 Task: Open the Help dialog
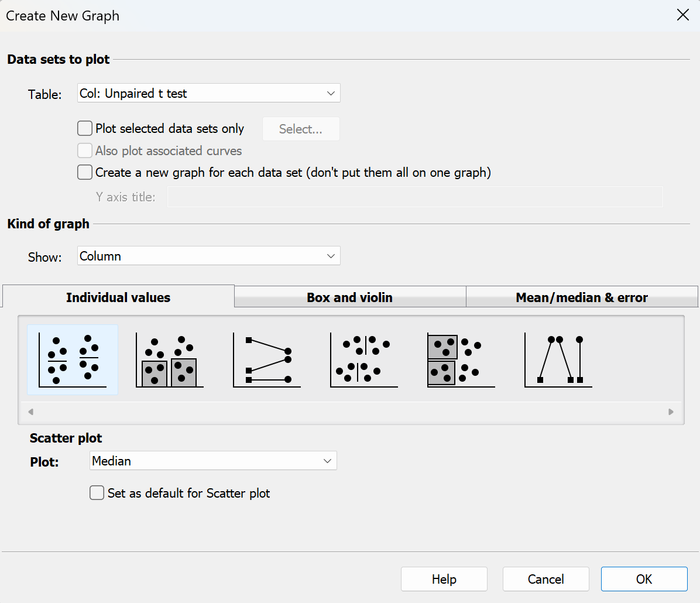coord(443,579)
